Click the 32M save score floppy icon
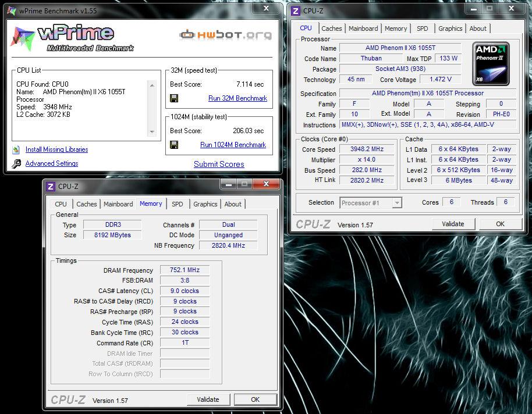 [x=174, y=98]
